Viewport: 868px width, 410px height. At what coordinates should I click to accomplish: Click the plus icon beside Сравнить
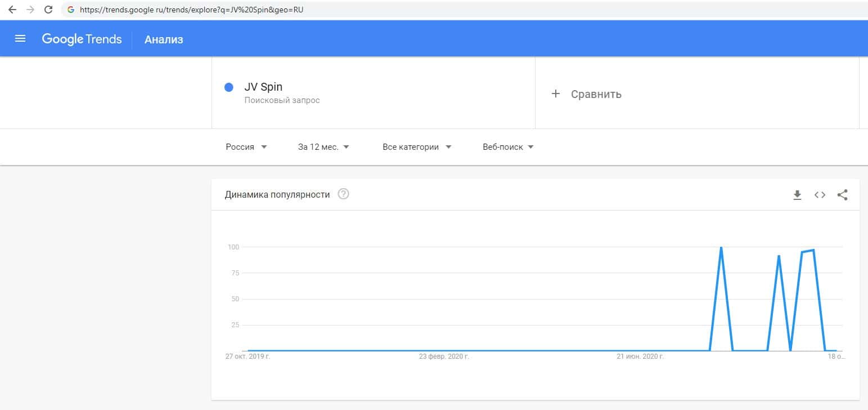tap(556, 94)
